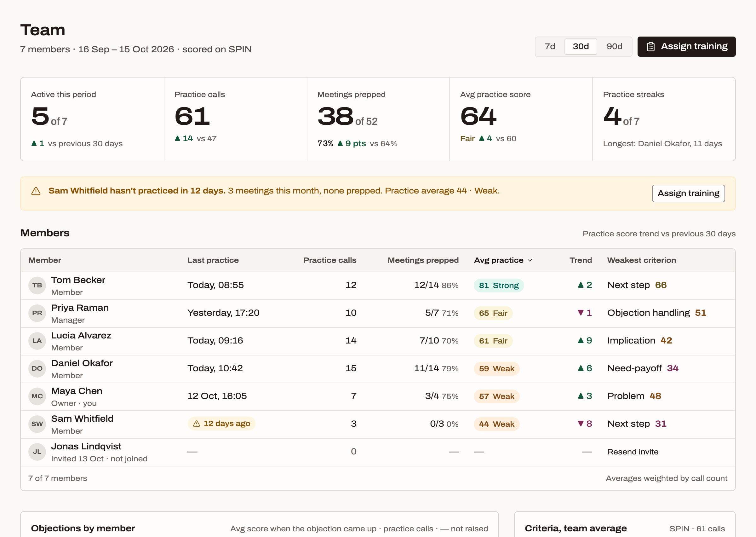This screenshot has height=537, width=756.
Task: Click warning icon in the 12 days ago badge
Action: (196, 424)
